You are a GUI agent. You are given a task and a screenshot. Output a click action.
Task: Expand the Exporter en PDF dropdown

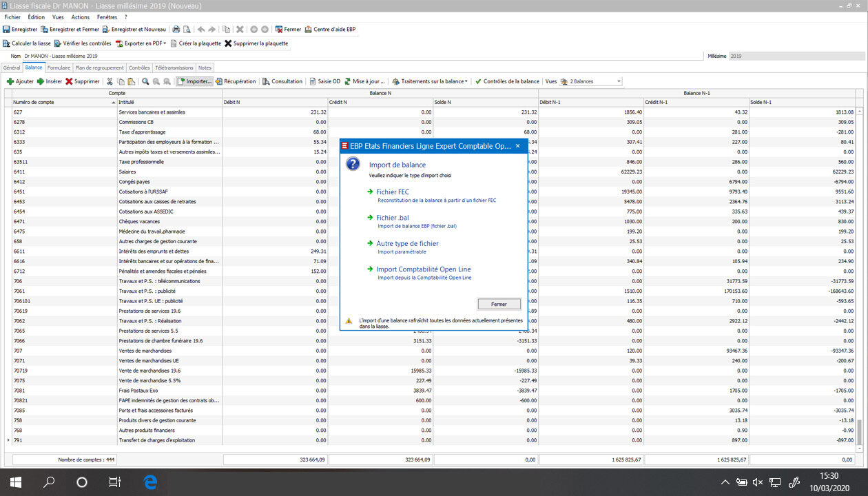[165, 43]
